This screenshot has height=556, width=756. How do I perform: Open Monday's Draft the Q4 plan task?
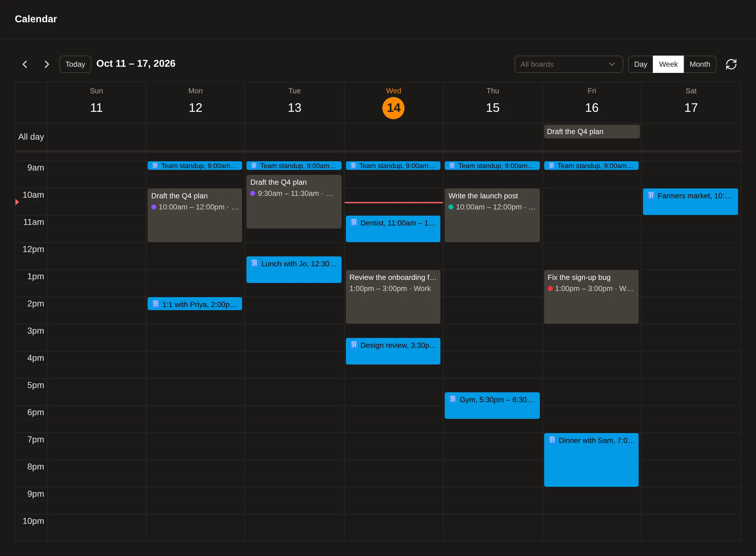[195, 215]
